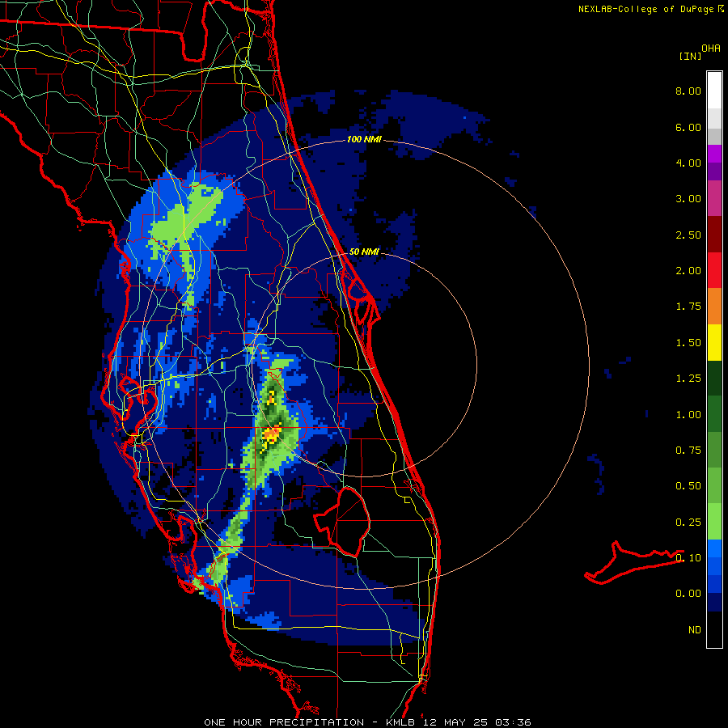Image resolution: width=728 pixels, height=728 pixels.
Task: Select the 1.00 legend value
Action: [688, 415]
